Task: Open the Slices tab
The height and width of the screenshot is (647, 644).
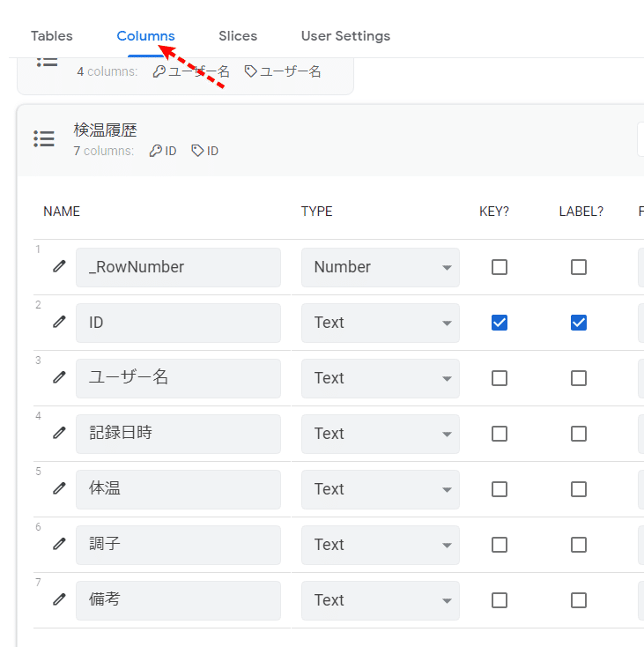Action: (x=238, y=36)
